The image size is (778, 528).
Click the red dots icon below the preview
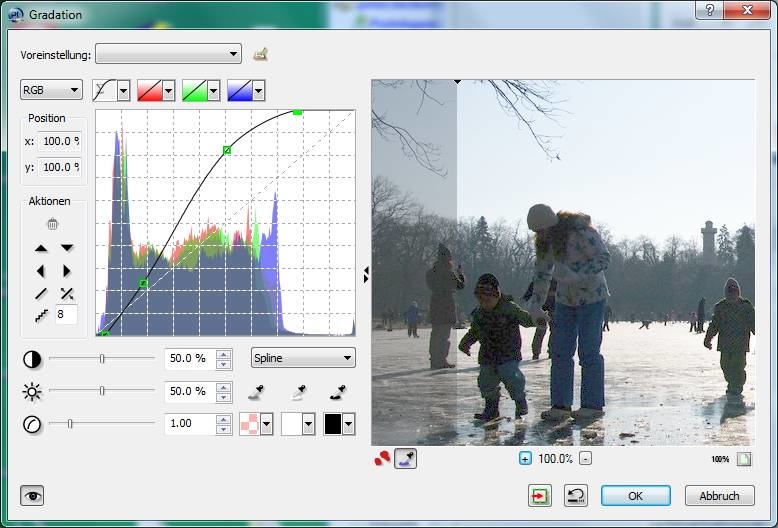pos(381,459)
